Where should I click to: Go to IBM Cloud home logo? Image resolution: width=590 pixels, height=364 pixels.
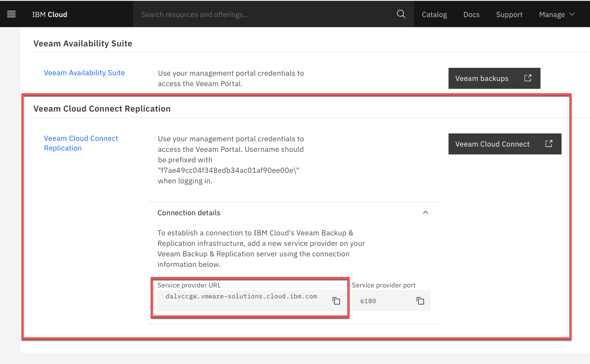[49, 14]
